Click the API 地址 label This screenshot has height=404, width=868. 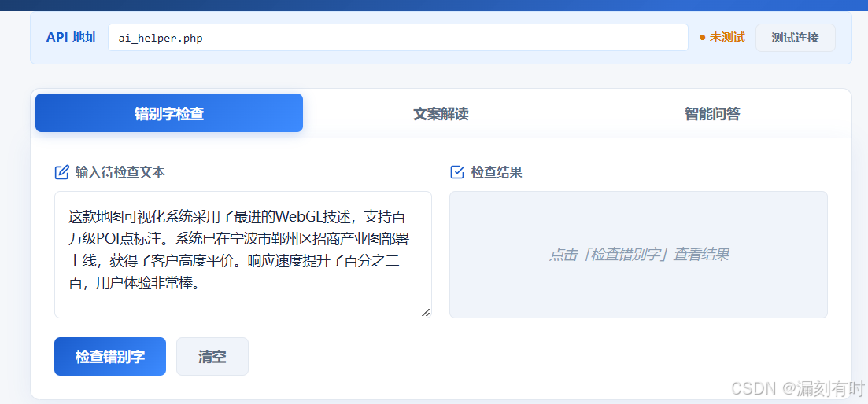(72, 38)
